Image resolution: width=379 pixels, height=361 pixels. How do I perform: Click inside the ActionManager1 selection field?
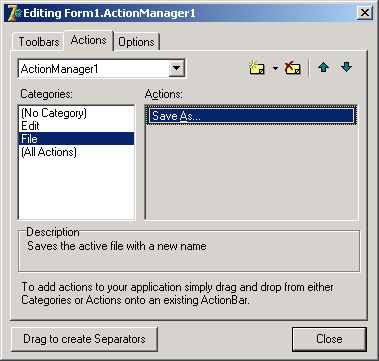tap(94, 69)
